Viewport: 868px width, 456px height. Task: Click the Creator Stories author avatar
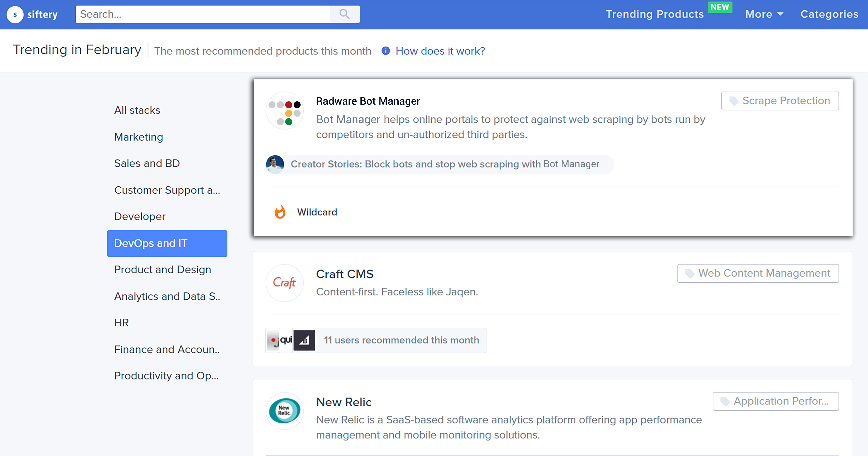pos(275,164)
